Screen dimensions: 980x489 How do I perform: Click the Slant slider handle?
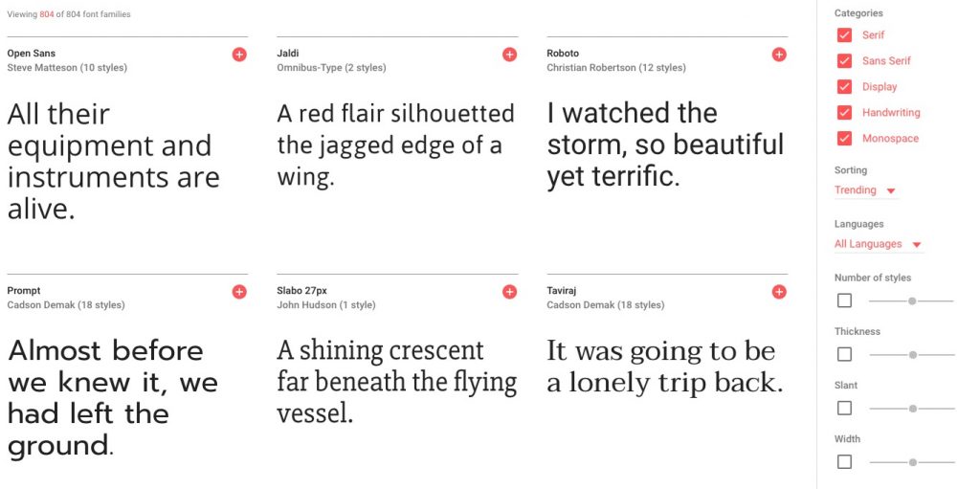tap(912, 409)
